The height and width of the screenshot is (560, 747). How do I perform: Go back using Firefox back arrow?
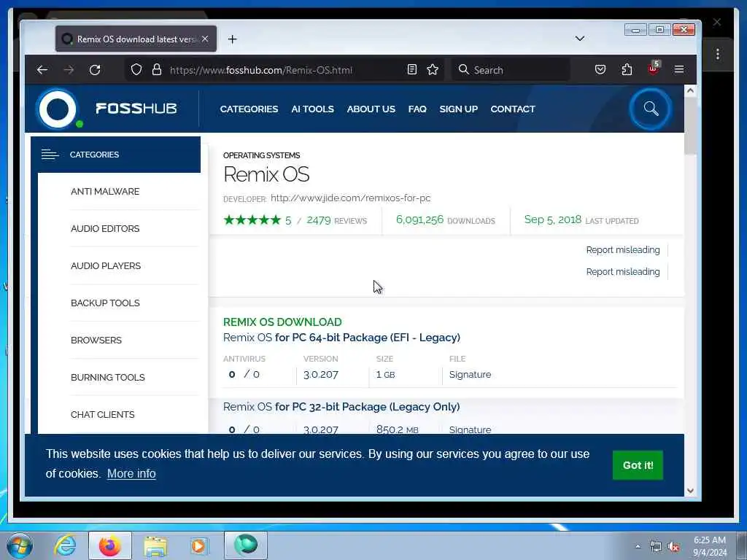coord(42,70)
